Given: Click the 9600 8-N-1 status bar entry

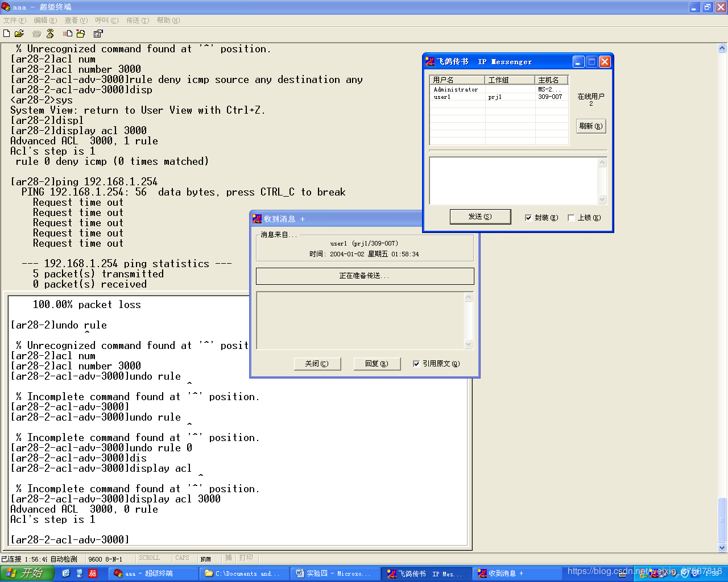Looking at the screenshot, I should 105,559.
